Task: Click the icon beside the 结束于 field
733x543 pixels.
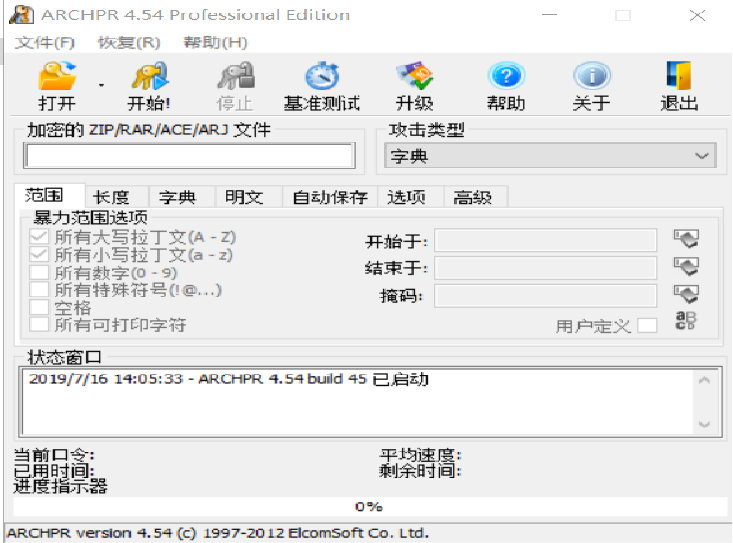Action: point(686,266)
